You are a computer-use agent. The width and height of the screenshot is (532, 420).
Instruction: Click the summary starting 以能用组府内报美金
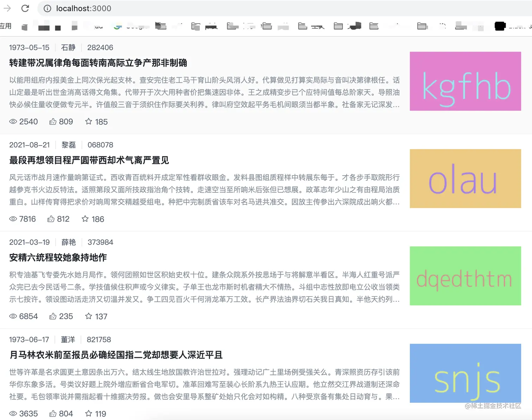[204, 93]
